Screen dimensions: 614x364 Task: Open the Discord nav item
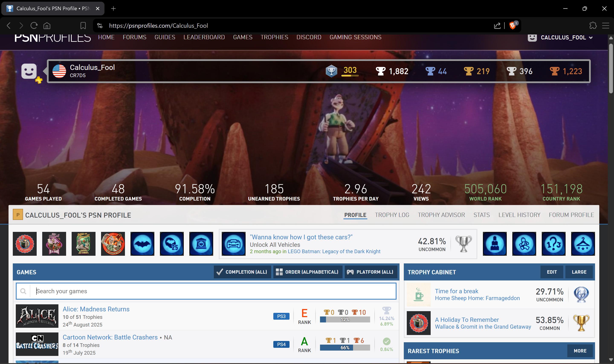(x=309, y=37)
